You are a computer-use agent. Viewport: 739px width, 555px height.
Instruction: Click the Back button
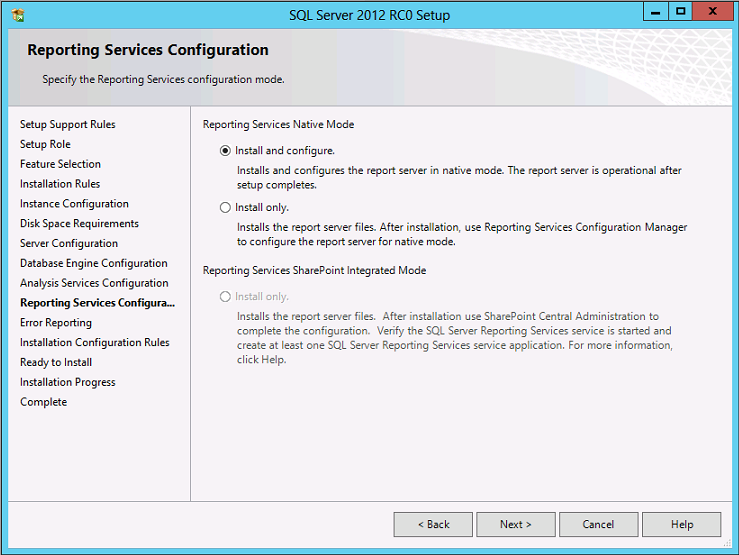click(x=433, y=524)
